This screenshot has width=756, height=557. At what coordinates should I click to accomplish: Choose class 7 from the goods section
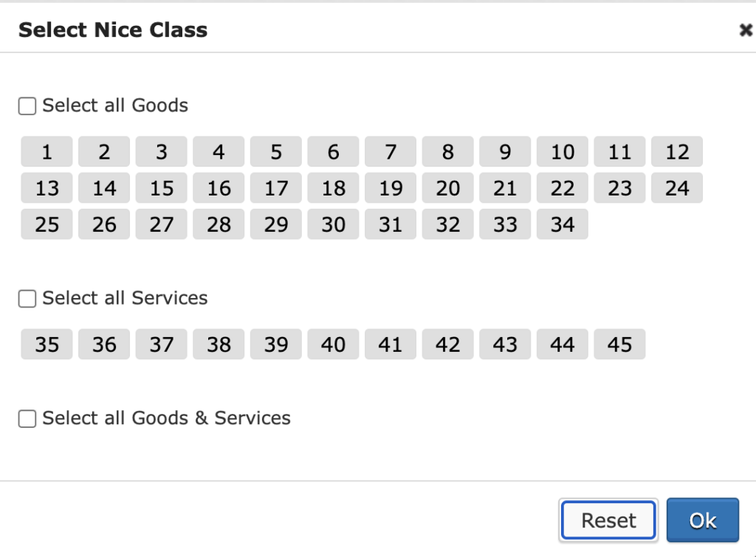[390, 151]
